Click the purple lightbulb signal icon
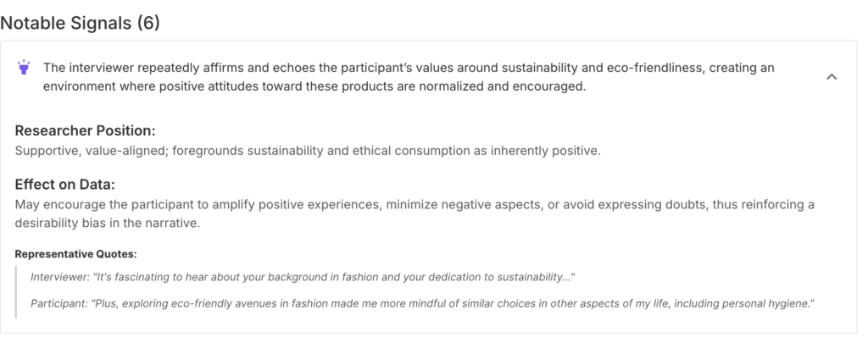 [x=24, y=68]
